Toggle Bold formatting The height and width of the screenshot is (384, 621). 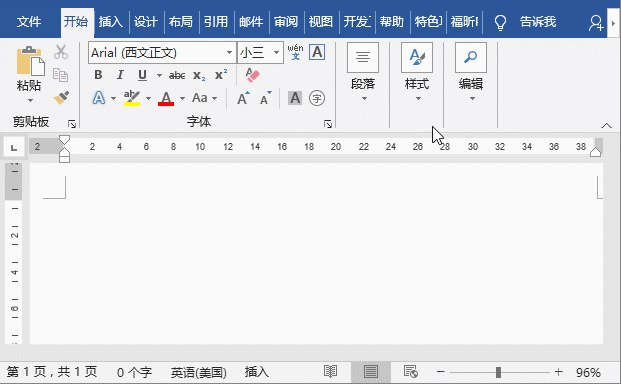98,75
